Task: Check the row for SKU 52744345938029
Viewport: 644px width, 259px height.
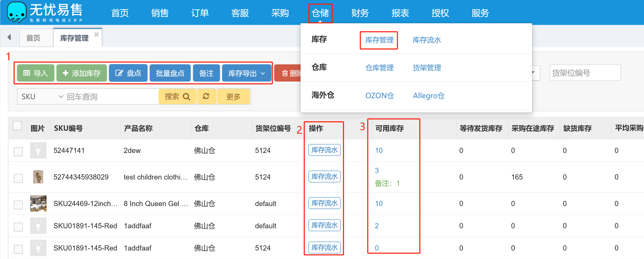Action: pyautogui.click(x=18, y=178)
